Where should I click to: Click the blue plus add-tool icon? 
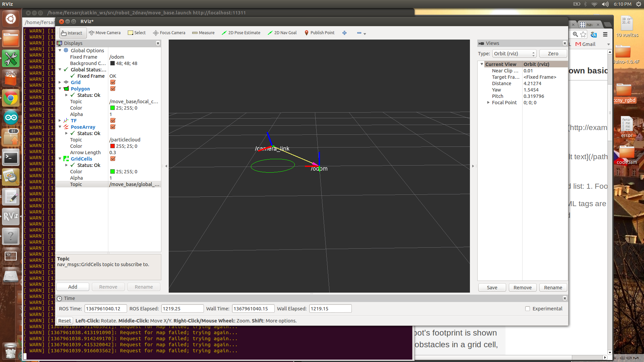[x=344, y=33]
